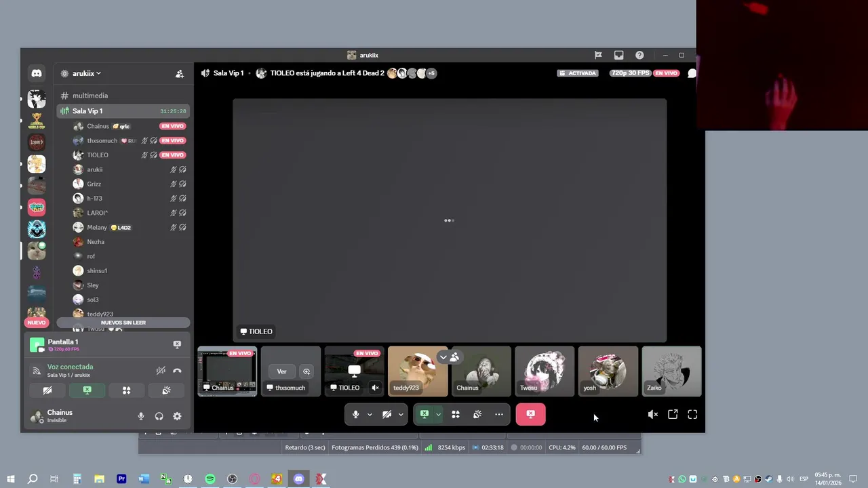868x488 pixels.
Task: Open Premiere Pro from Windows taskbar
Action: [x=121, y=479]
